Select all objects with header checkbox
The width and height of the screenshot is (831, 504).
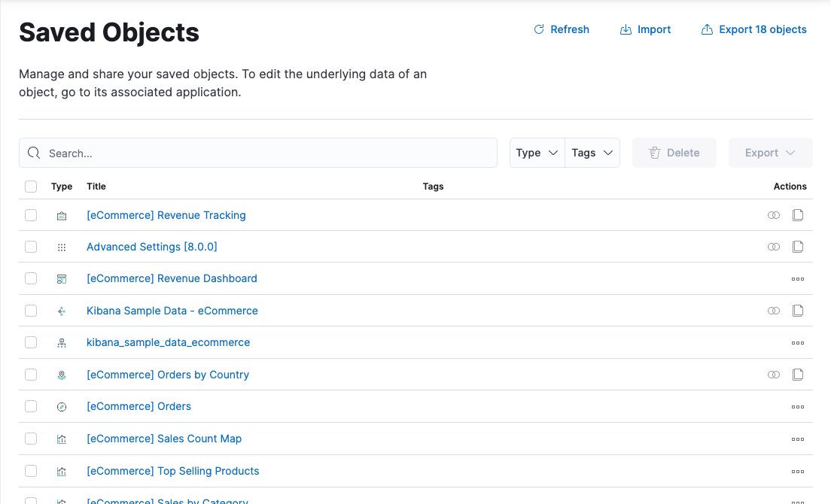(31, 187)
